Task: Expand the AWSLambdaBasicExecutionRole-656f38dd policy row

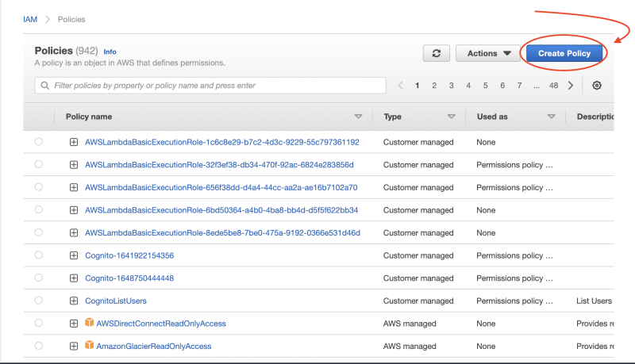Action: (x=74, y=187)
